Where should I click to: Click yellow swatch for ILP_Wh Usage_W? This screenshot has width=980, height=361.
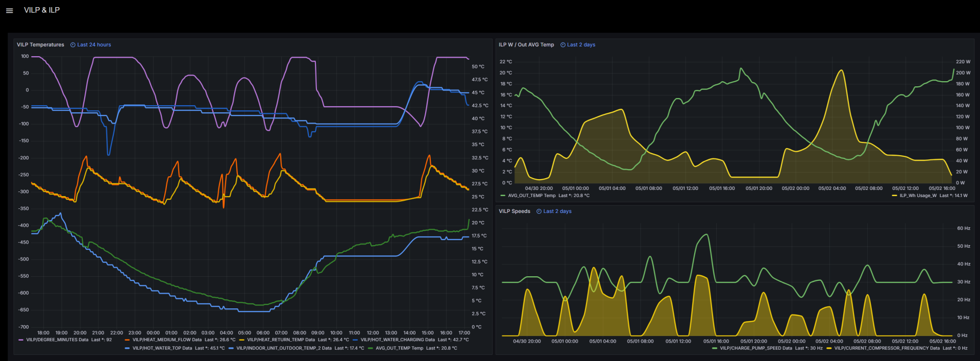(x=894, y=196)
